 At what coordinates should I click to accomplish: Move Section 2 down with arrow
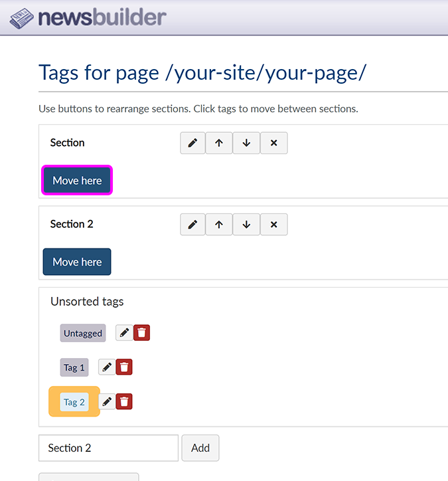(246, 225)
